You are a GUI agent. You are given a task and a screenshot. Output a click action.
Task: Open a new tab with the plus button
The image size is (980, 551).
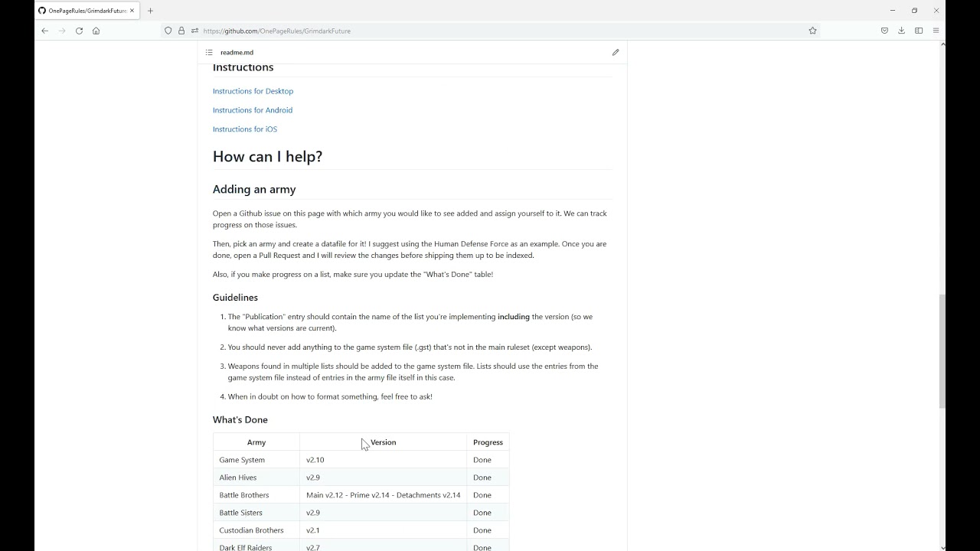coord(150,11)
